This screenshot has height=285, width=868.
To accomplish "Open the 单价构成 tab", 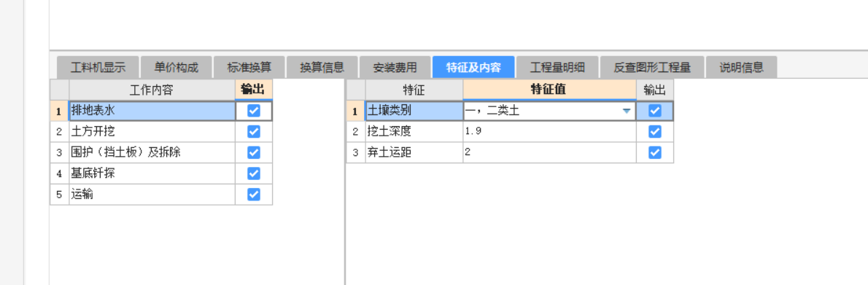I will pos(176,68).
